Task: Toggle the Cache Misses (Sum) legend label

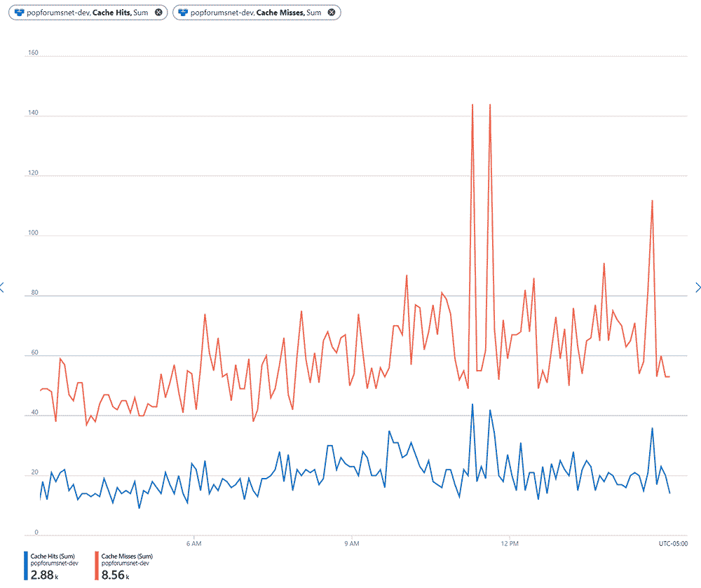Action: [x=127, y=556]
